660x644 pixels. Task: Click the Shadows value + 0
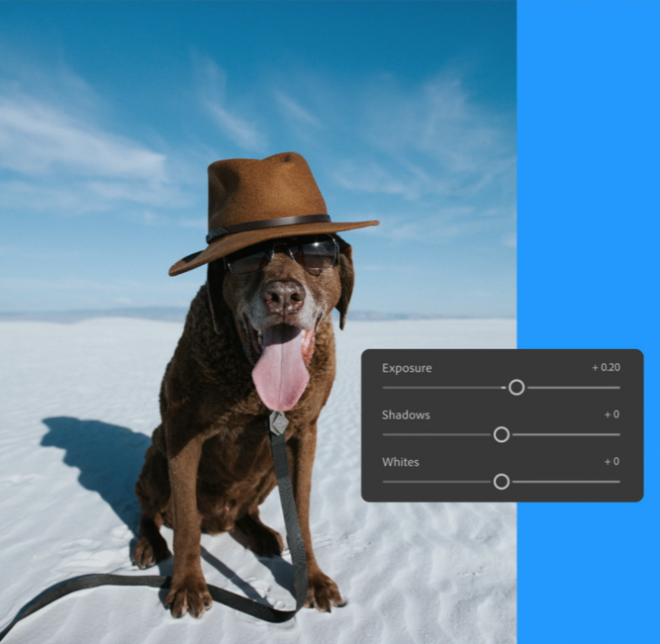click(x=612, y=415)
